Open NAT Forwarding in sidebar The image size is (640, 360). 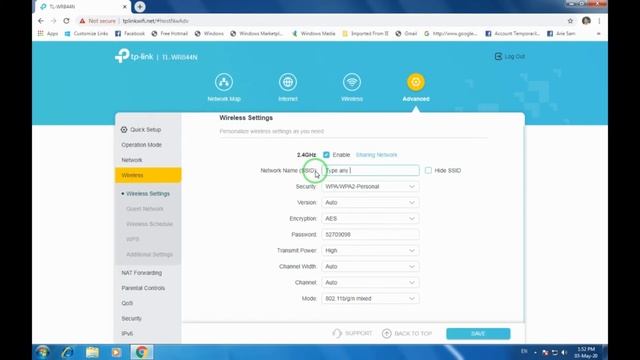point(141,273)
